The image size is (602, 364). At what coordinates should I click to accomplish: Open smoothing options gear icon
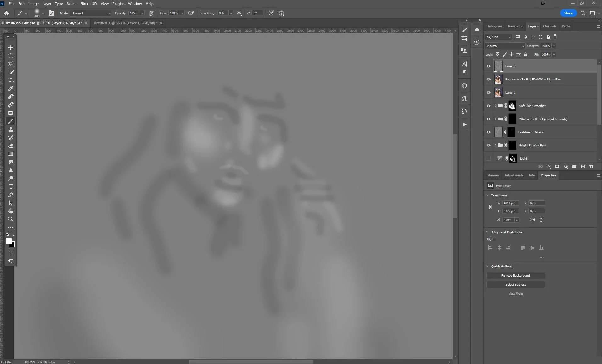[x=239, y=13]
